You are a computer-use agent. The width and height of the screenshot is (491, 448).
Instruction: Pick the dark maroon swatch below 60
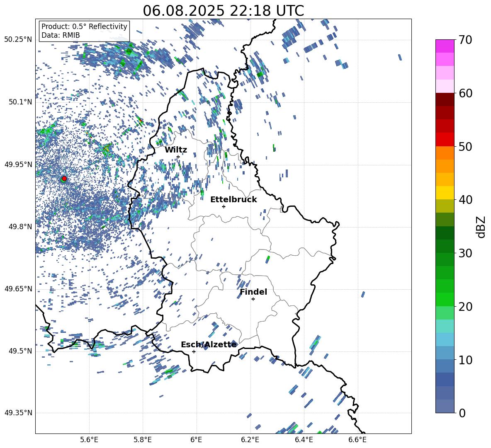pyautogui.click(x=445, y=99)
